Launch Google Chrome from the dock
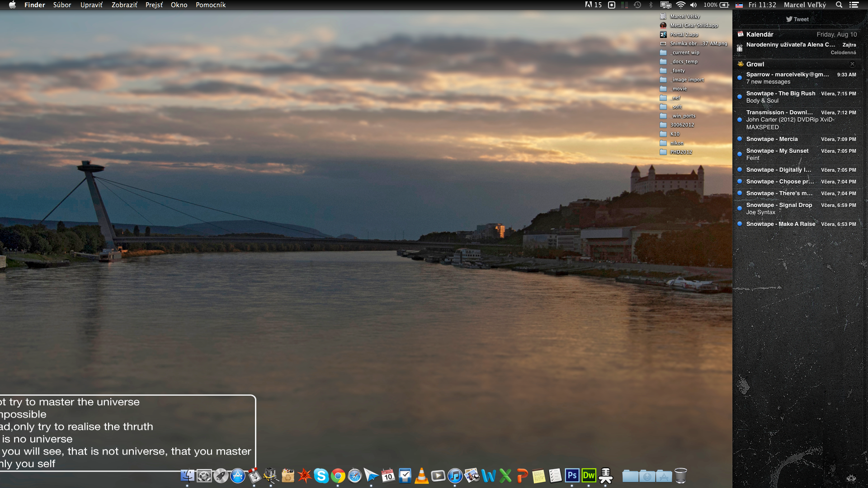The image size is (868, 488). [338, 476]
